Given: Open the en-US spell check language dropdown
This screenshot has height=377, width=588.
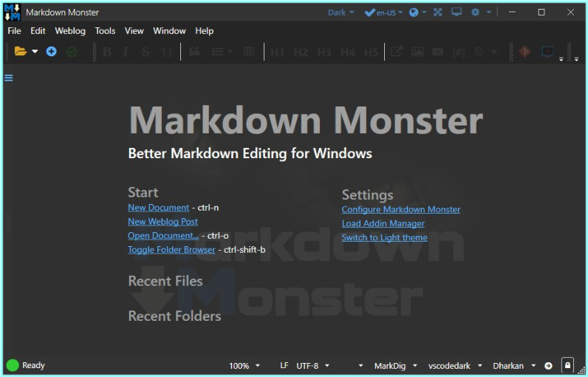Looking at the screenshot, I should [x=383, y=13].
